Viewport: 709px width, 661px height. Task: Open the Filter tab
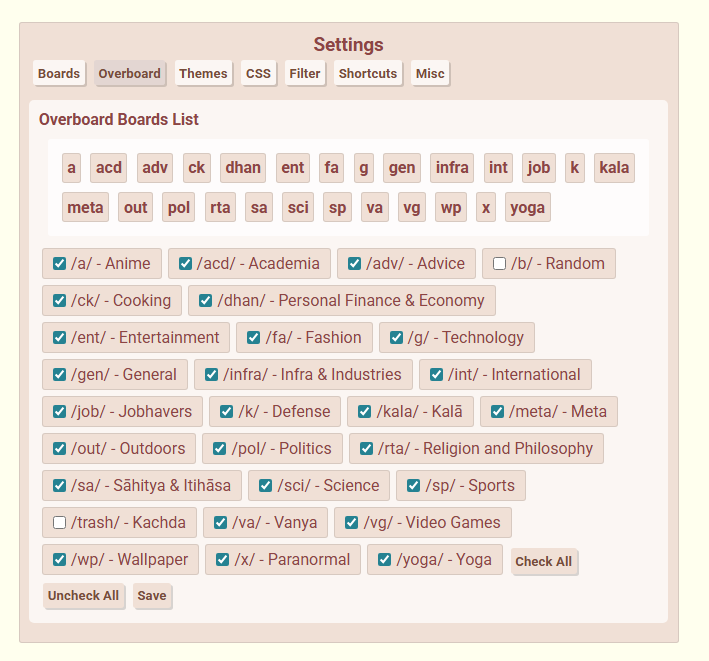point(305,74)
